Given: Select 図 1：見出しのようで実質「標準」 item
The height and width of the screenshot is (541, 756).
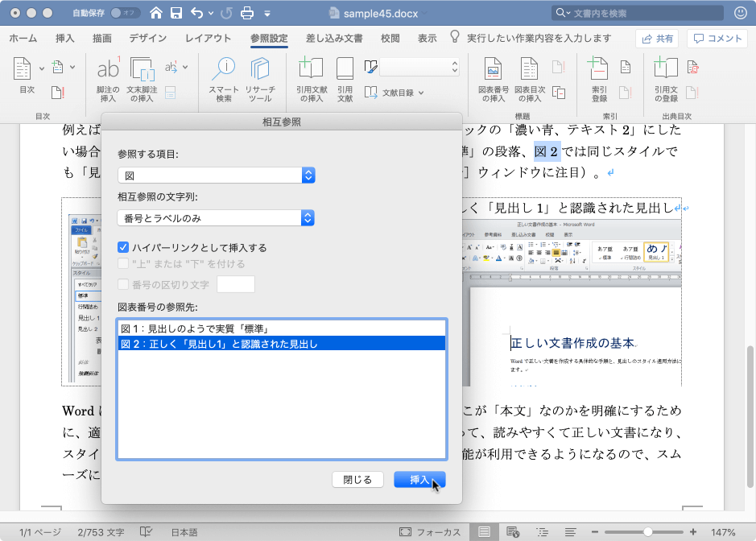Looking at the screenshot, I should (282, 328).
